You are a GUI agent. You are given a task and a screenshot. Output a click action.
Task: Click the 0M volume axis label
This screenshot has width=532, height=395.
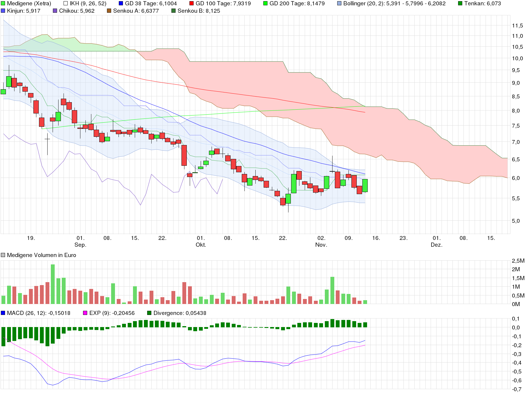516,304
